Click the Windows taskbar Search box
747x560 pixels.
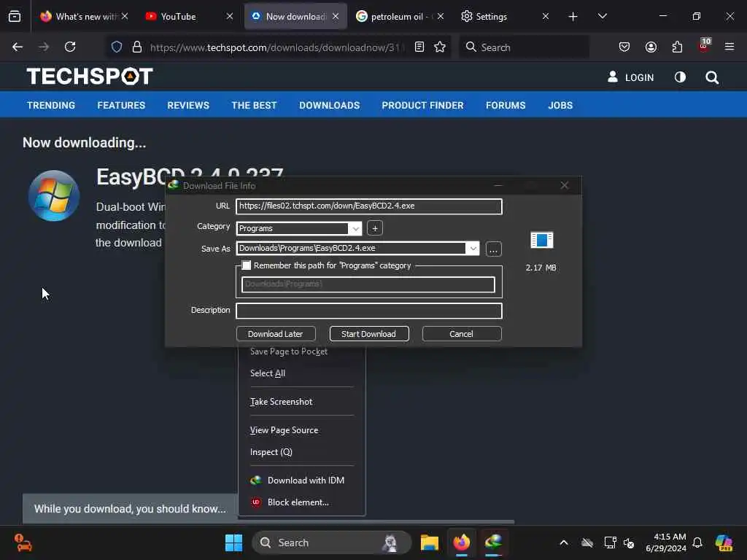(331, 542)
